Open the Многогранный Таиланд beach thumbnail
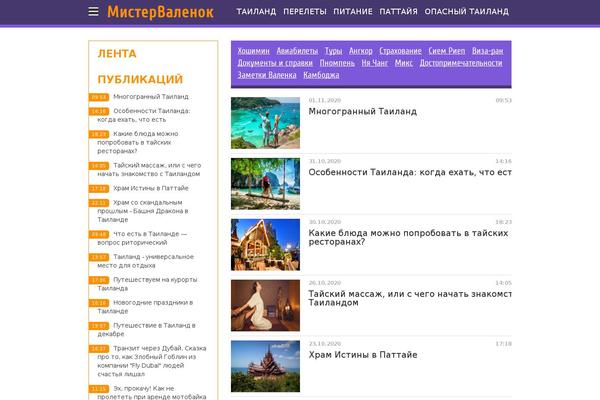Screen dimensions: 600x400 (265, 123)
